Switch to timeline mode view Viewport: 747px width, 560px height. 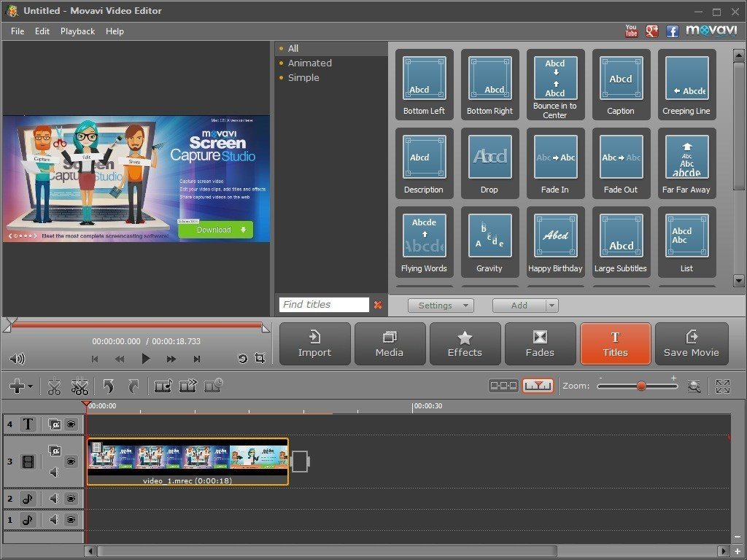[538, 386]
